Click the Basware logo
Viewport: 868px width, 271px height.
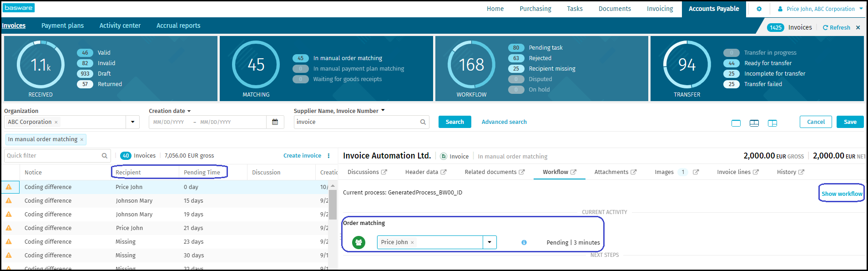pyautogui.click(x=19, y=8)
